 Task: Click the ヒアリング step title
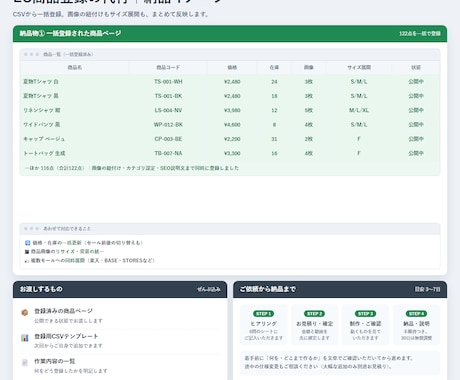263,324
